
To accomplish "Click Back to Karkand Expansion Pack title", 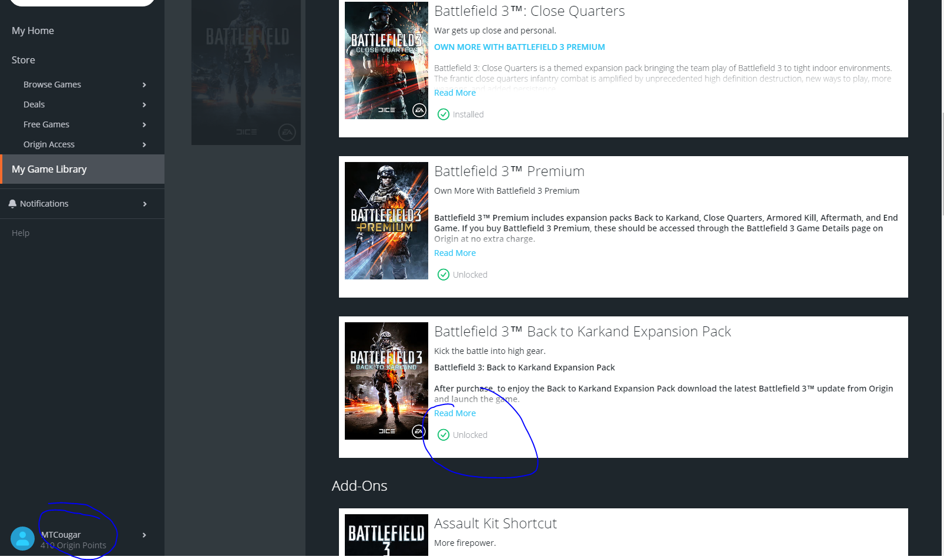I will point(582,332).
